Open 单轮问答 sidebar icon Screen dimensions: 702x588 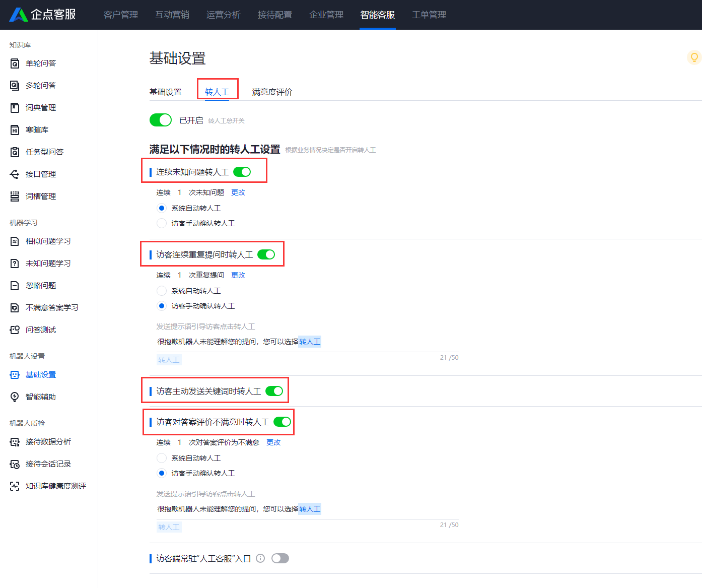point(15,63)
